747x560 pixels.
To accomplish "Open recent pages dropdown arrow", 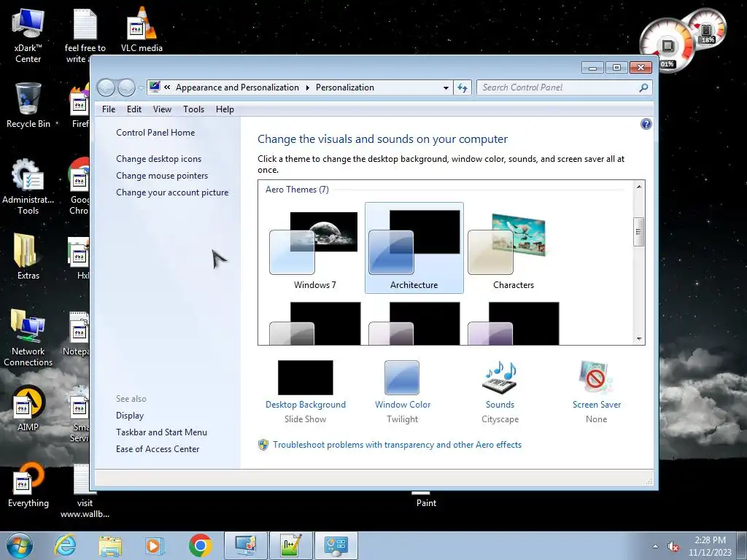I will [141, 88].
